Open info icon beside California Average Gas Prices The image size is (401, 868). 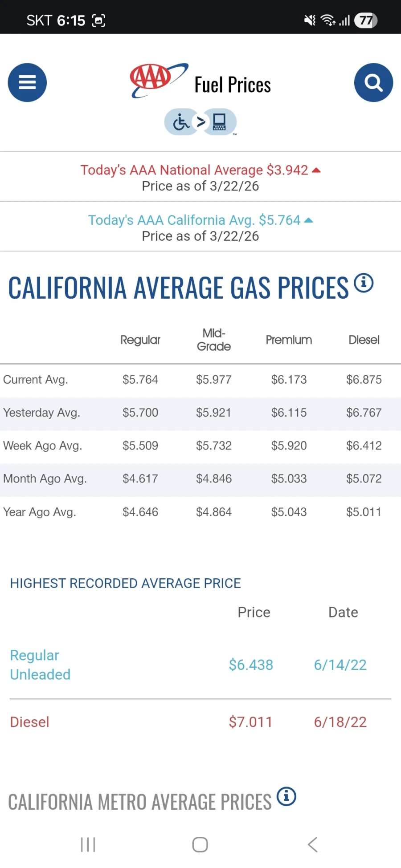click(x=364, y=283)
